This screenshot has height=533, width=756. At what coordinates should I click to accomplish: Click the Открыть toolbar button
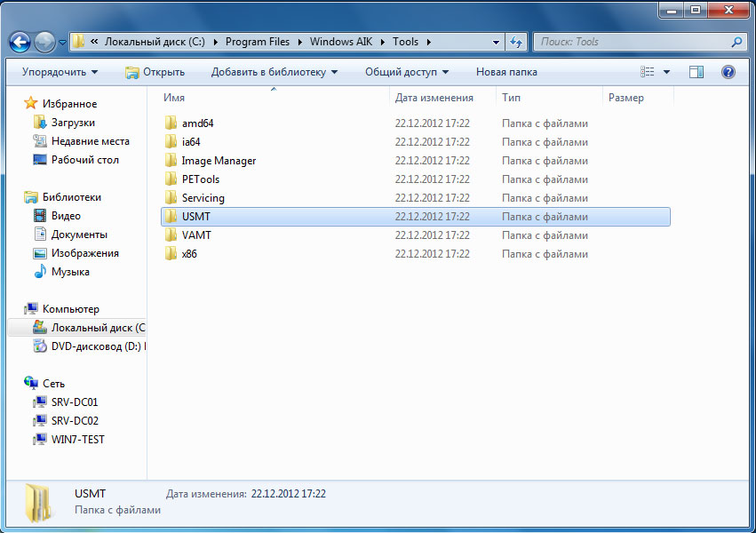pyautogui.click(x=155, y=72)
